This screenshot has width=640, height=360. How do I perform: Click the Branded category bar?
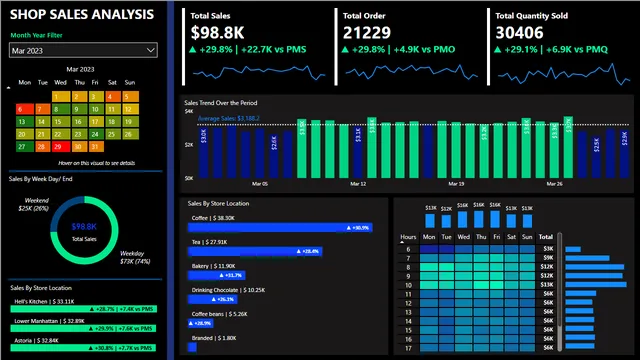click(192, 347)
